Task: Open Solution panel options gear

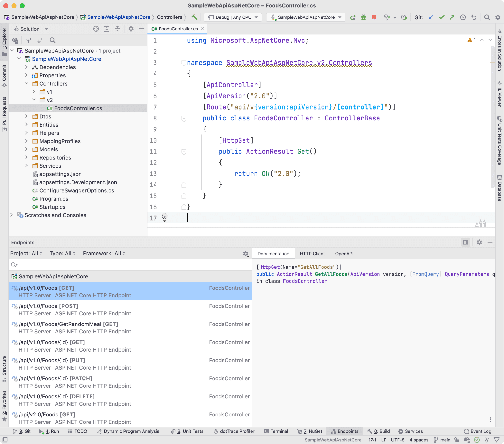Action: pos(131,29)
